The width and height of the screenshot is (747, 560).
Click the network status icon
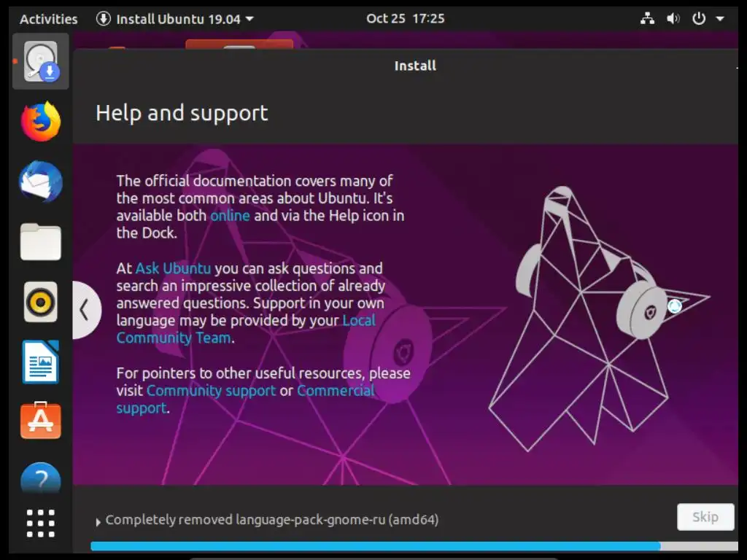click(647, 18)
